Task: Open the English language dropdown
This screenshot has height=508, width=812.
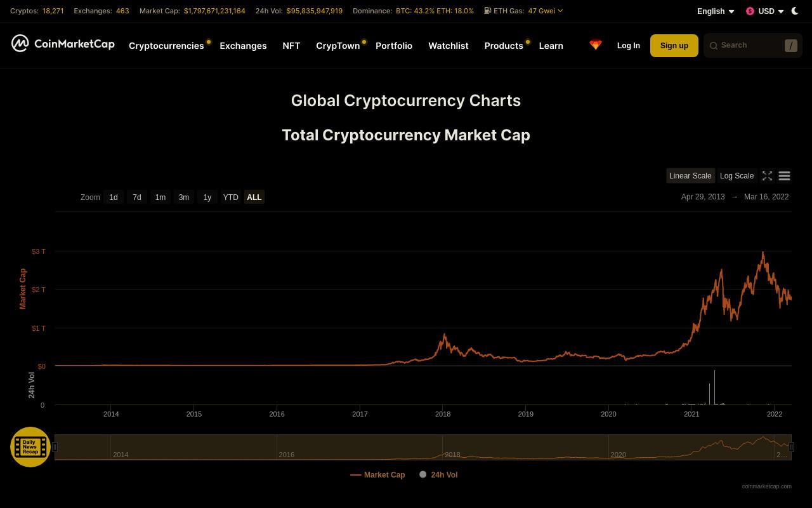Action: pyautogui.click(x=716, y=11)
